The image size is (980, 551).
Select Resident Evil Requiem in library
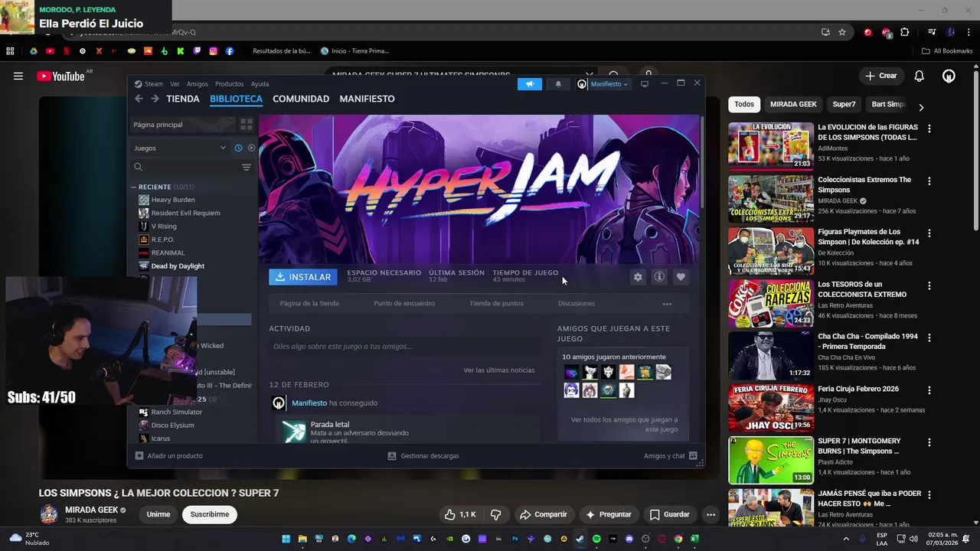[x=185, y=213]
